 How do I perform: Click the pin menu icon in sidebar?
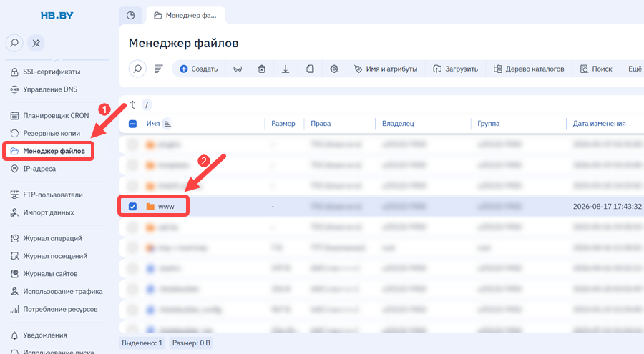36,43
